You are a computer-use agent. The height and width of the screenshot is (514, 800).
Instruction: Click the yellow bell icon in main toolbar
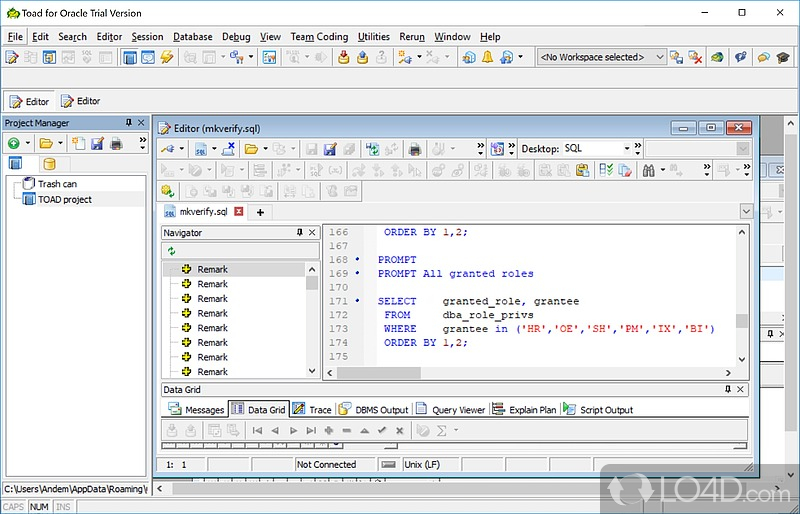coord(488,58)
